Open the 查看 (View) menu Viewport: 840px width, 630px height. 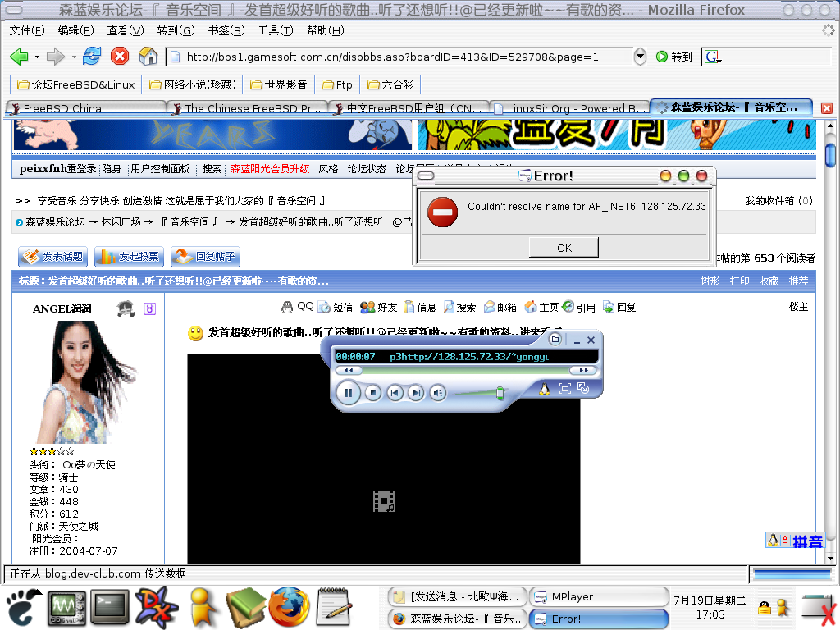pyautogui.click(x=126, y=30)
